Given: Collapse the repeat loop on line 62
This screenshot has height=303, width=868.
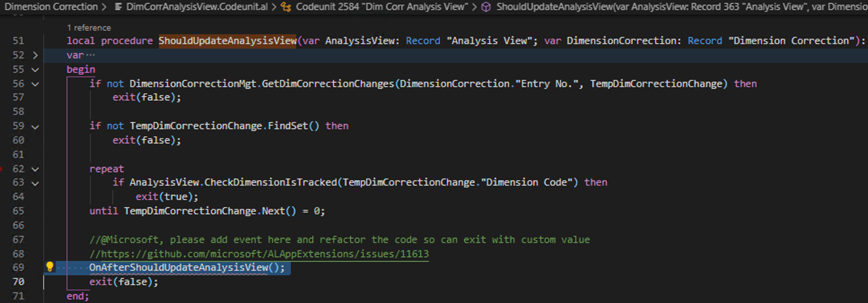Looking at the screenshot, I should tap(35, 169).
